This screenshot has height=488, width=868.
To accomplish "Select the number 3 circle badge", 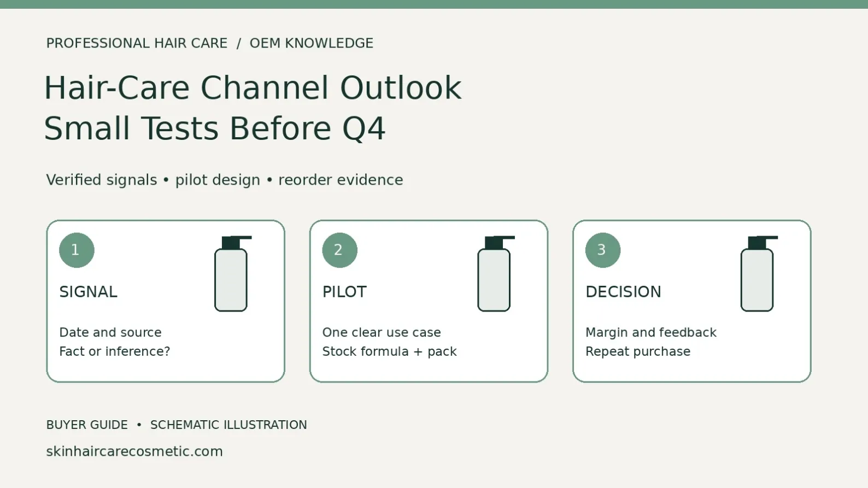I will [603, 250].
